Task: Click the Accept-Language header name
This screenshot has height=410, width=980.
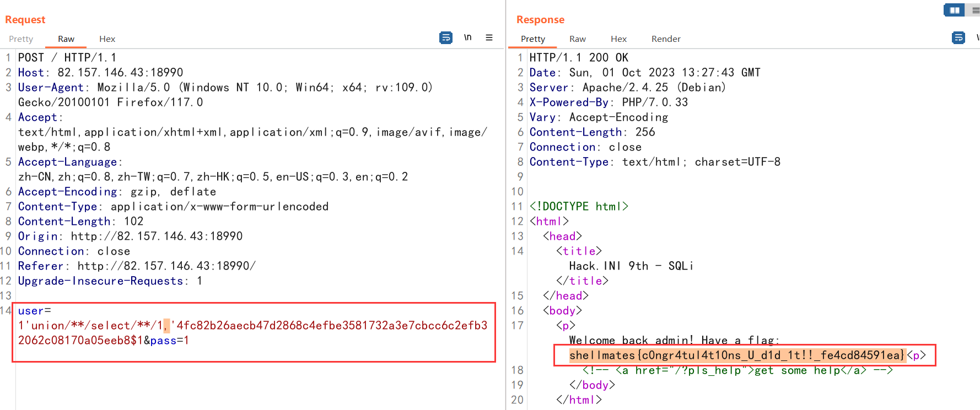Action: pyautogui.click(x=67, y=162)
